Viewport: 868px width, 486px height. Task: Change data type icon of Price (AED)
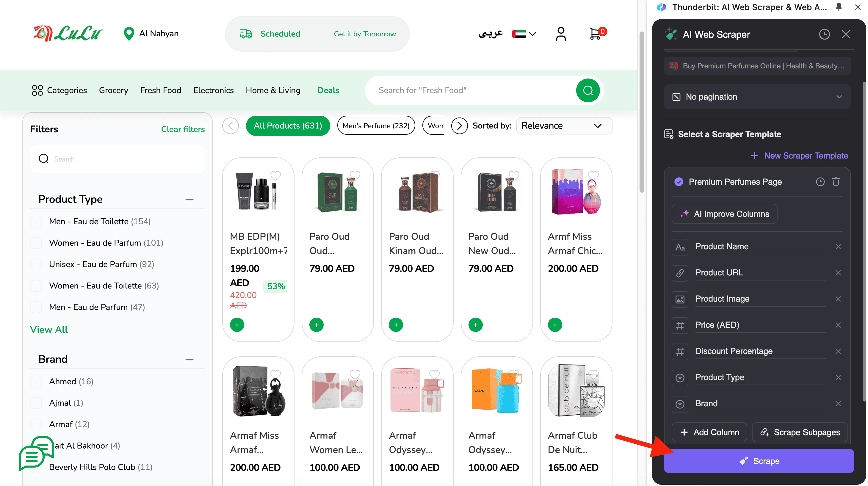(x=680, y=326)
